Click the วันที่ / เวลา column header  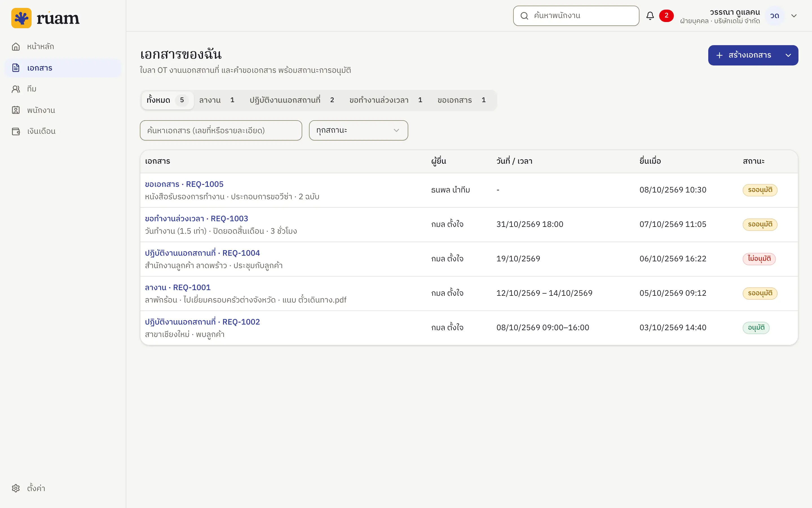click(x=514, y=161)
